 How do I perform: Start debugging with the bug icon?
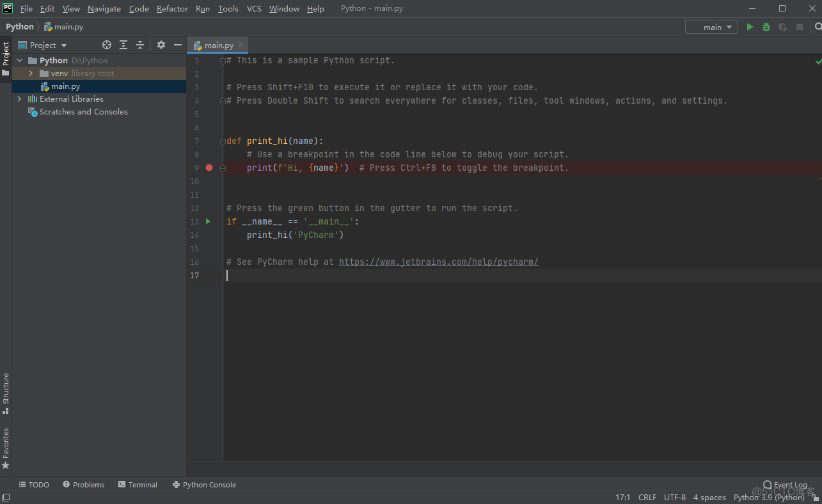(x=766, y=27)
